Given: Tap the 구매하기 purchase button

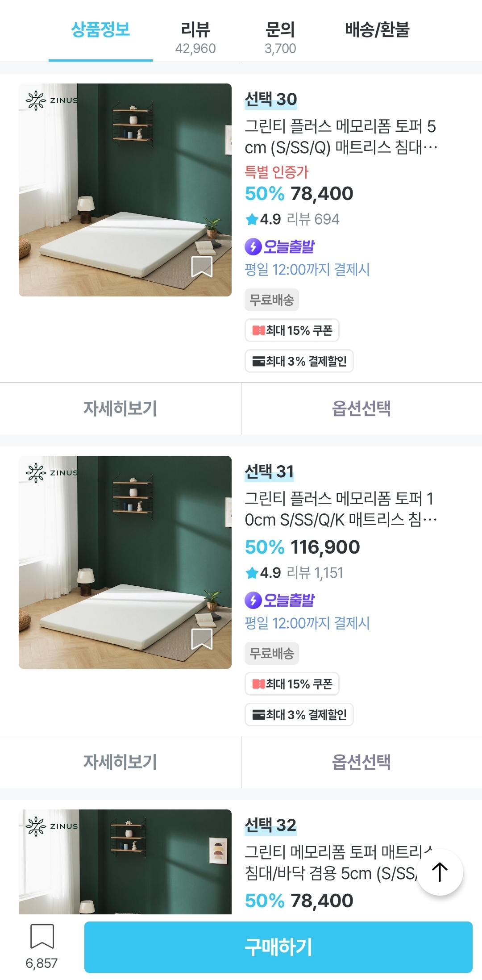Looking at the screenshot, I should pos(278,947).
